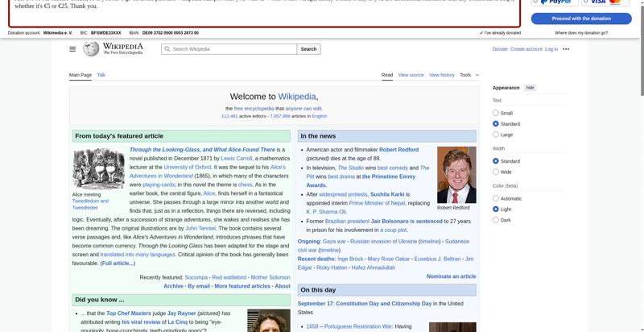Click the Ricky Hatton recent deaths link
The image size is (644, 332).
(x=332, y=268)
